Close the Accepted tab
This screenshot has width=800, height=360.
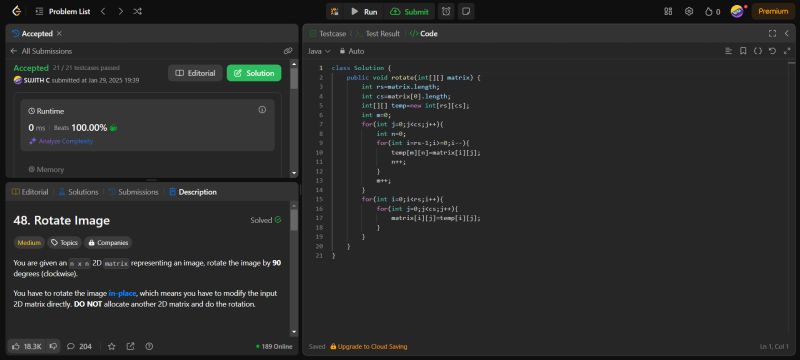(x=59, y=34)
